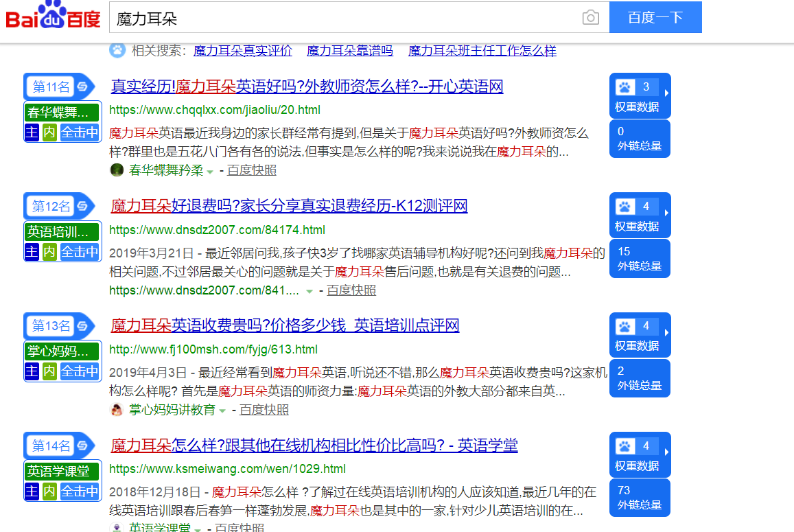Click the 主 tag under 英语培训 label
This screenshot has height=532, width=794.
click(x=32, y=252)
